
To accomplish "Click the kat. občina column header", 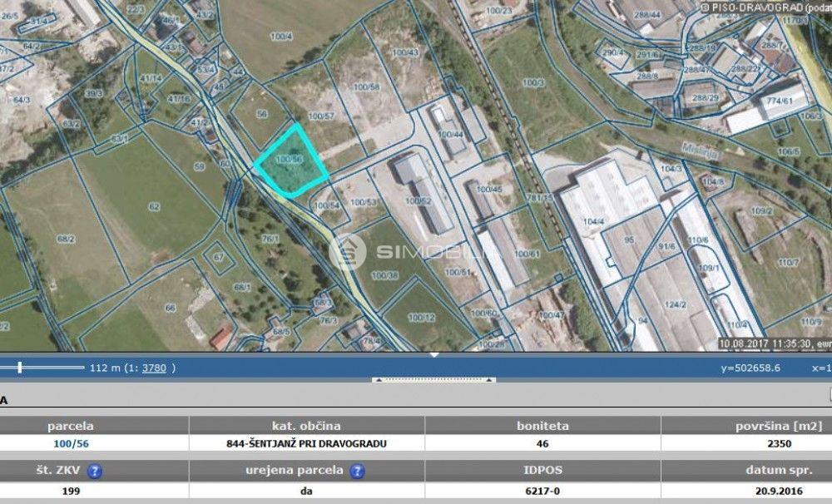I will pyautogui.click(x=306, y=426).
